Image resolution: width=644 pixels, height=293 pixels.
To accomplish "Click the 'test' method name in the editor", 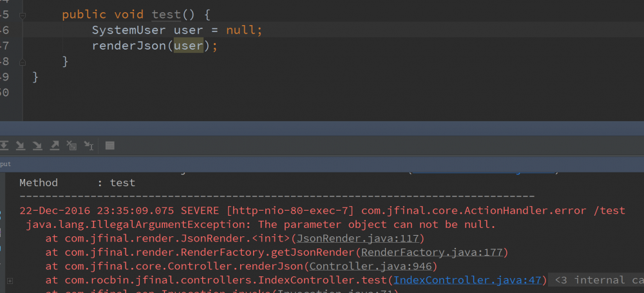I will click(x=166, y=14).
